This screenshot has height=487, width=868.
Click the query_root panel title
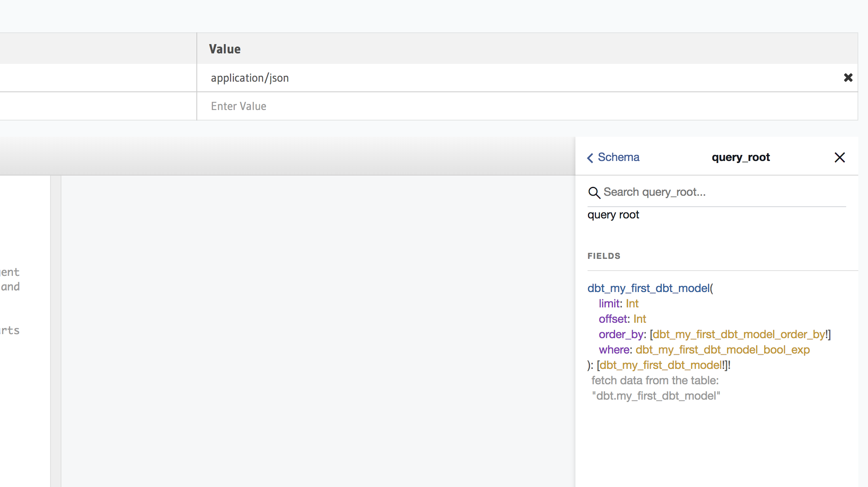click(x=741, y=157)
